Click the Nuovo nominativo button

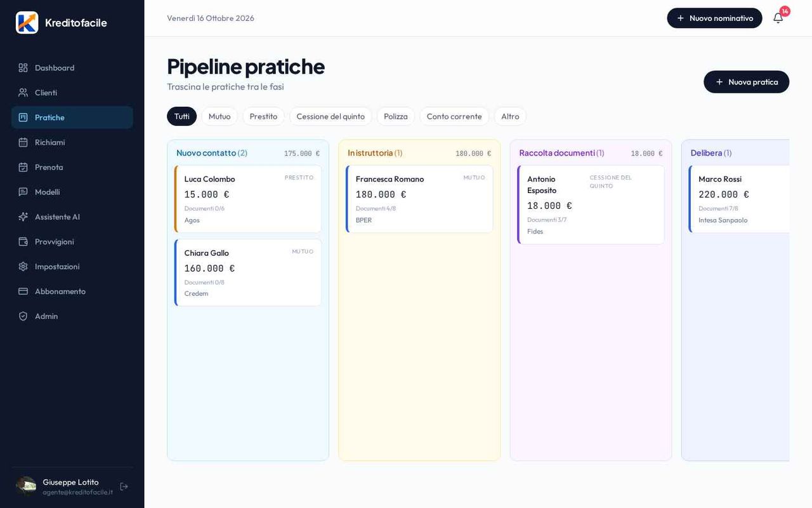714,18
